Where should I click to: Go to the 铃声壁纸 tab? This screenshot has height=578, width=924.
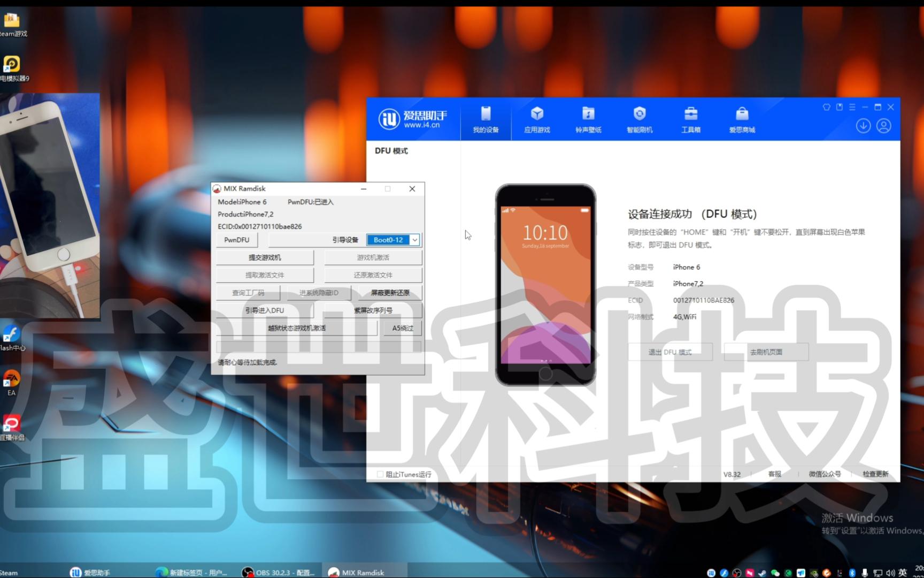pyautogui.click(x=588, y=119)
